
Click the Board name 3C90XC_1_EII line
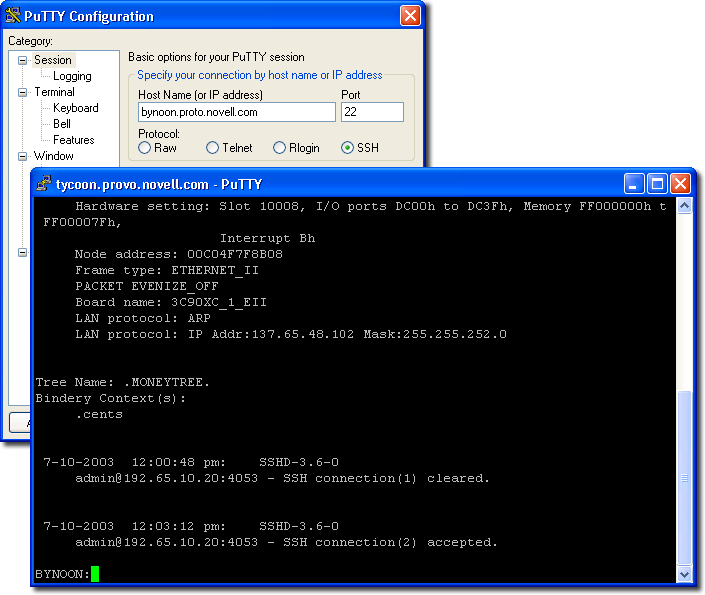tap(170, 302)
